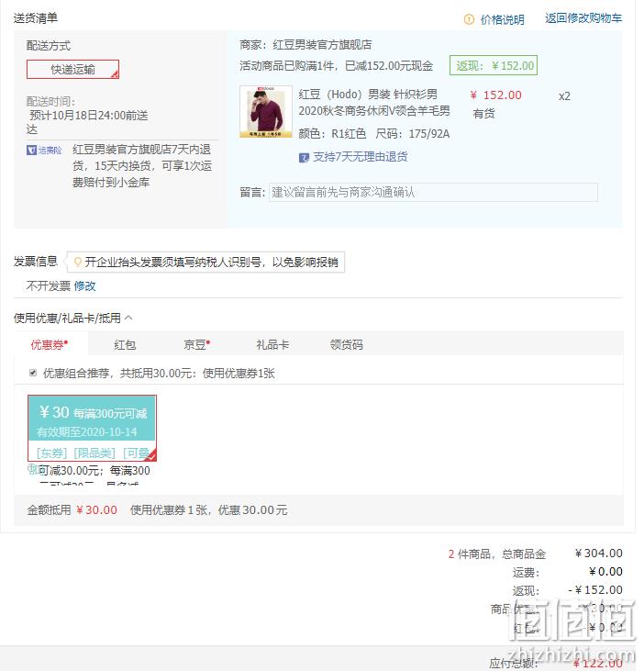This screenshot has width=644, height=671.
Task: Click the ¥152.00 item price
Action: click(x=495, y=95)
